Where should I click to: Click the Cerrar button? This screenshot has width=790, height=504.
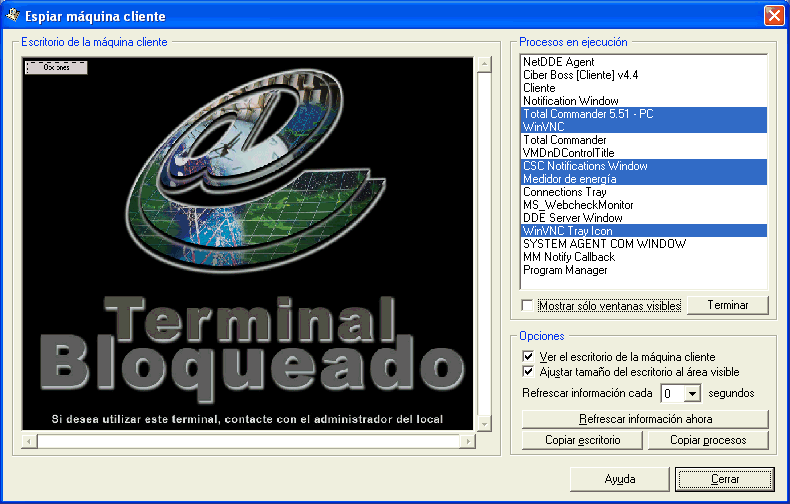(725, 479)
